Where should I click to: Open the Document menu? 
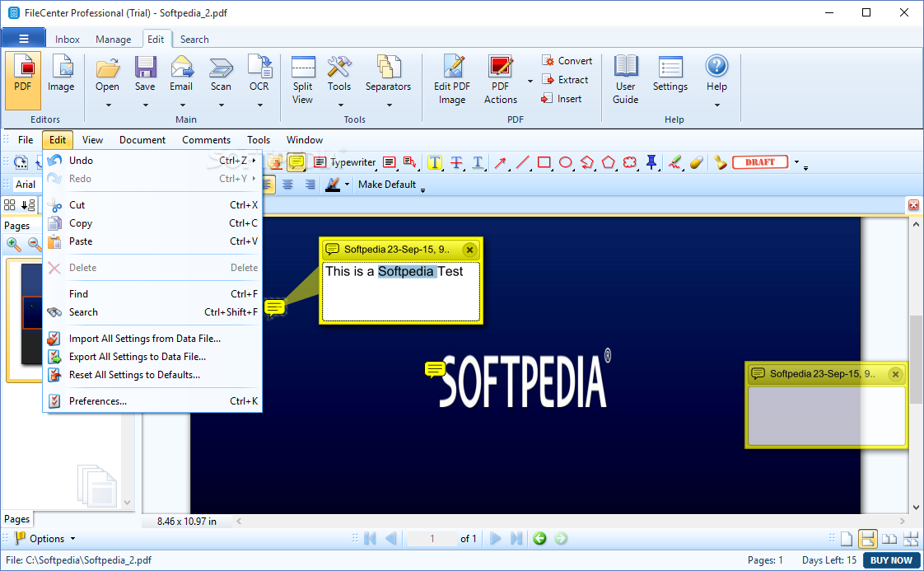(x=142, y=140)
